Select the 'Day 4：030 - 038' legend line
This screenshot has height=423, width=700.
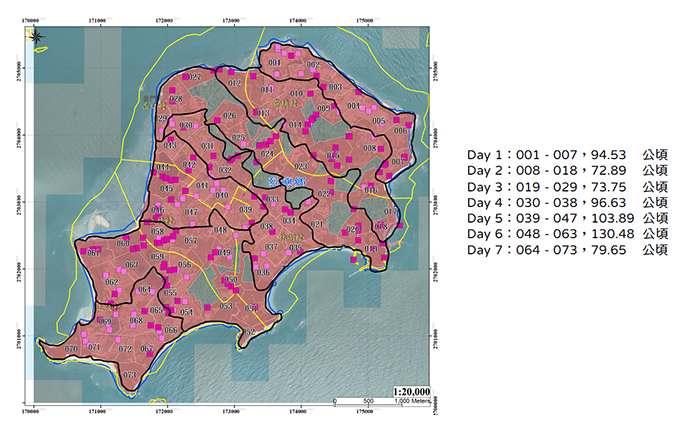click(x=567, y=202)
